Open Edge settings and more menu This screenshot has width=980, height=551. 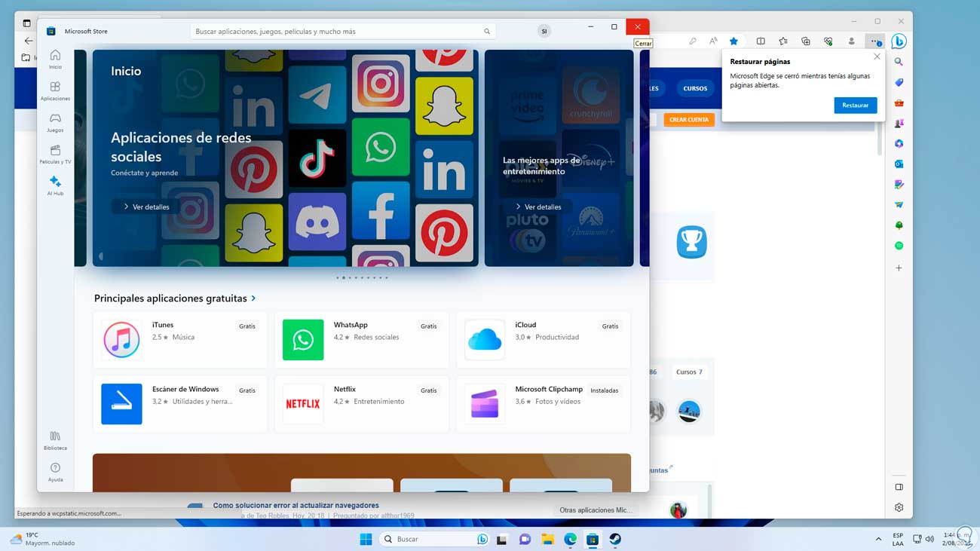pyautogui.click(x=874, y=41)
